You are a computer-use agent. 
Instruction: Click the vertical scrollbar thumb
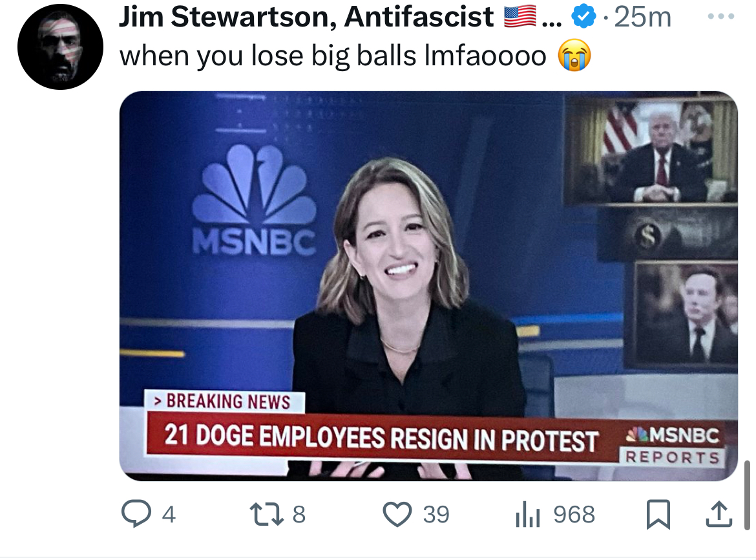(x=748, y=495)
